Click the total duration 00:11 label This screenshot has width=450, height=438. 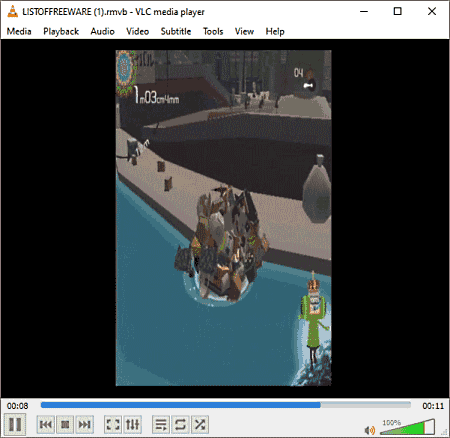[x=433, y=406]
